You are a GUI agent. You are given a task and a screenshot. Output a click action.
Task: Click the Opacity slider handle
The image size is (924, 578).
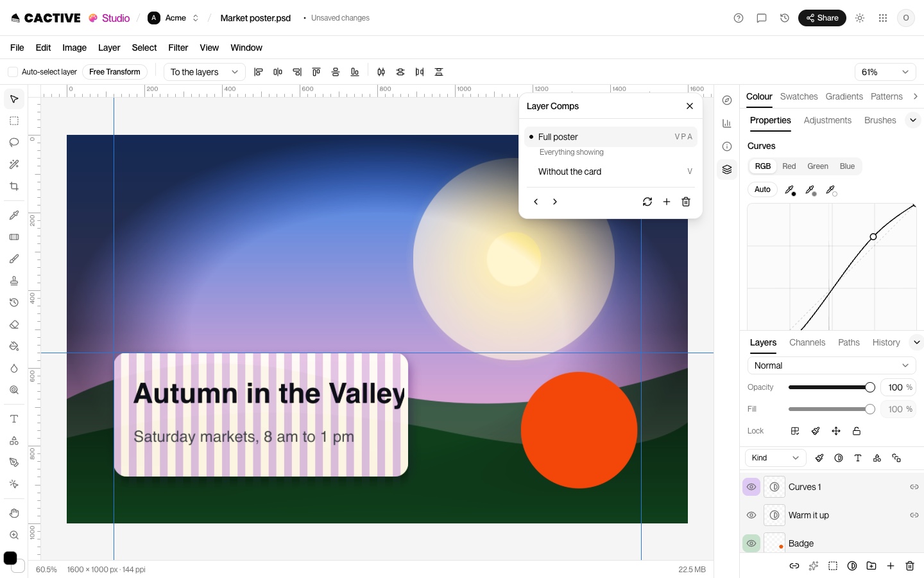point(870,387)
